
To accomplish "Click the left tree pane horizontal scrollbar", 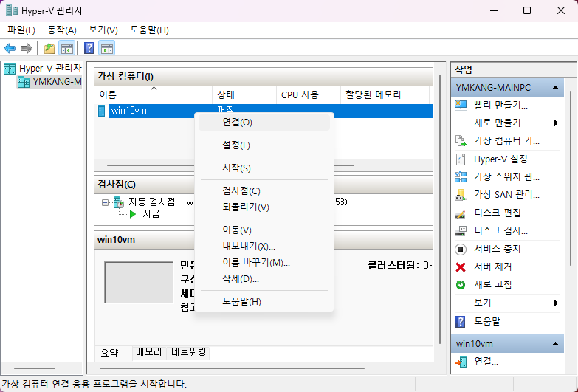I will coord(35,368).
